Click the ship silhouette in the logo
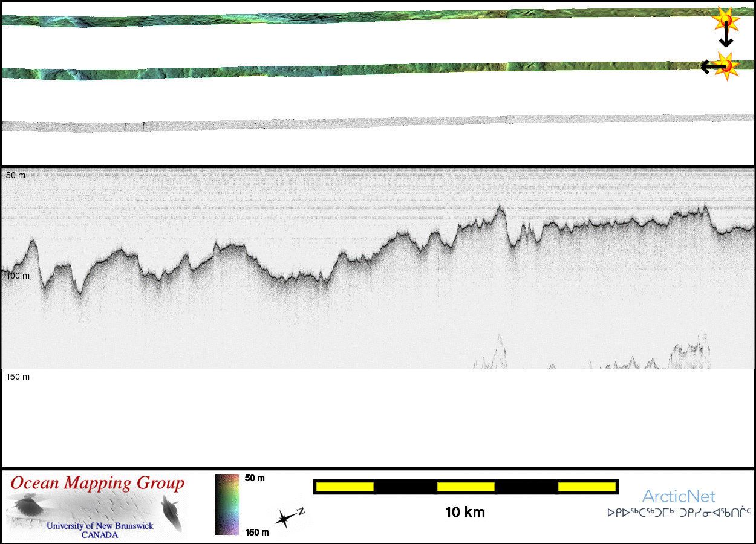Screen dimensions: 756x544 coord(173,513)
